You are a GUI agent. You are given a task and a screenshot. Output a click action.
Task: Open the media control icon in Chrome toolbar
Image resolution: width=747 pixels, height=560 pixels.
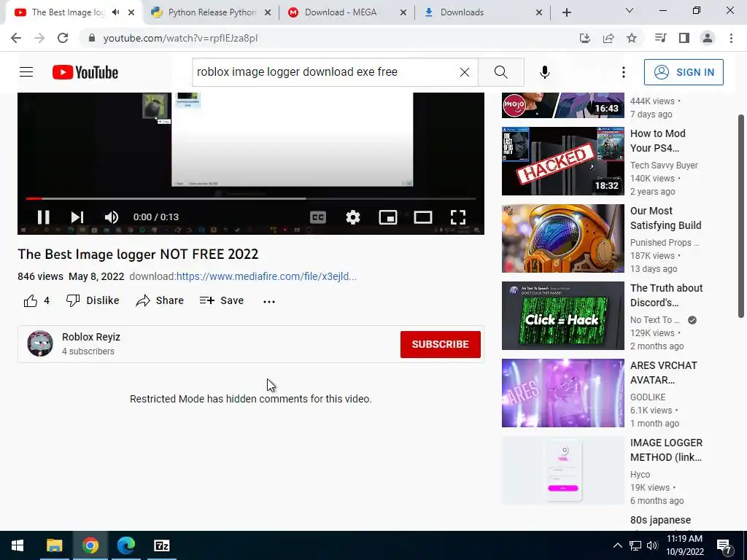point(660,38)
